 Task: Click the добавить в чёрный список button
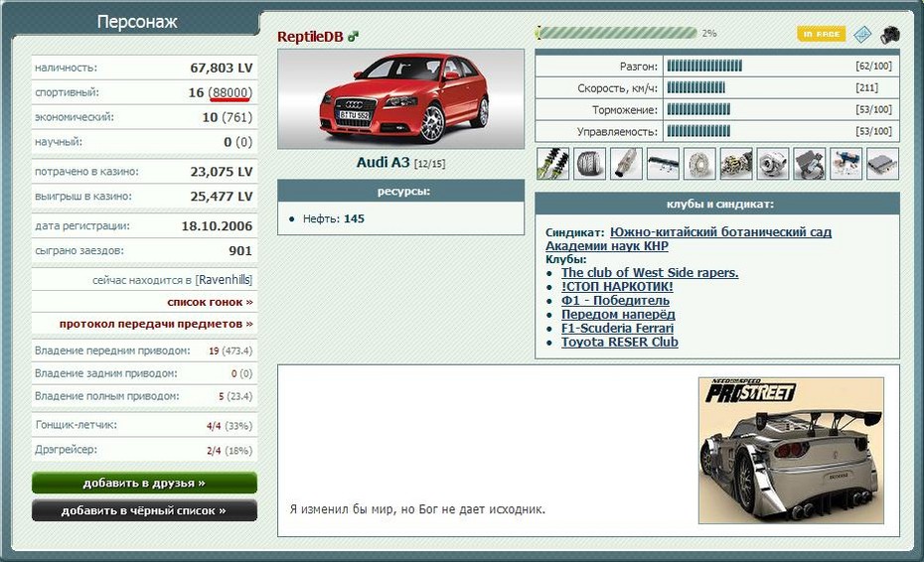click(144, 510)
